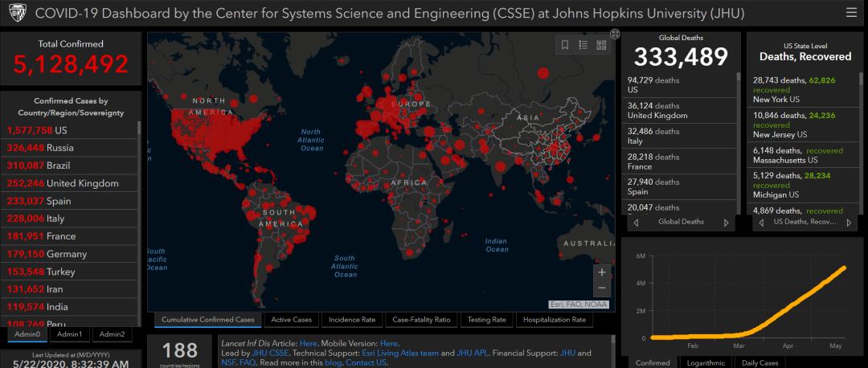Open the JHU APL link

(x=473, y=353)
